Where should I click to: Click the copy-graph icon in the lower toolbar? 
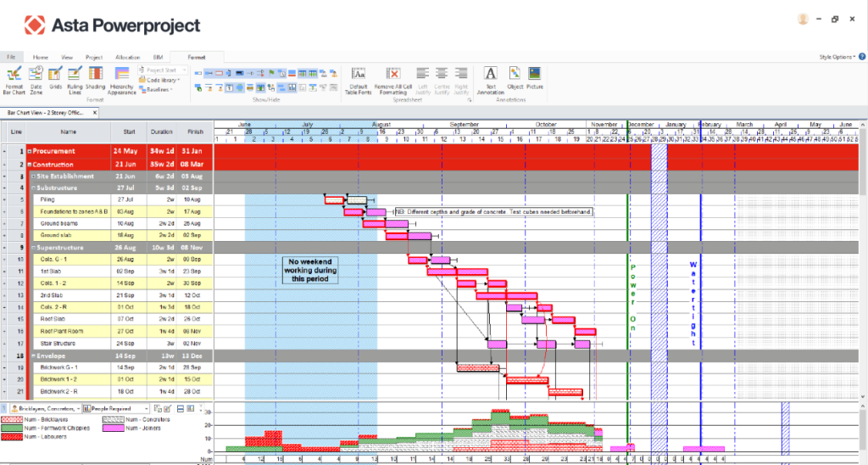pos(158,408)
